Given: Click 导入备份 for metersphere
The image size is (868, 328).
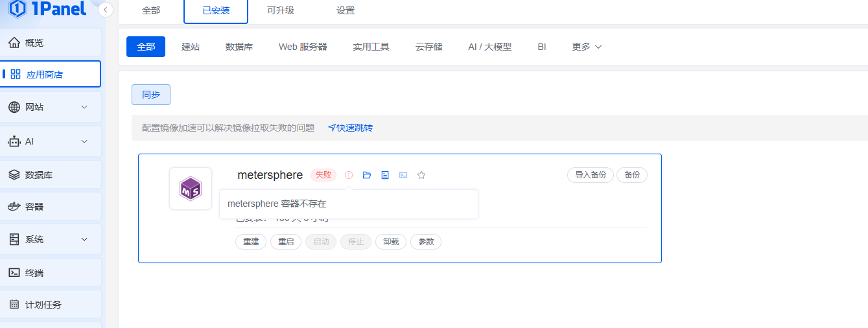Looking at the screenshot, I should (x=591, y=175).
